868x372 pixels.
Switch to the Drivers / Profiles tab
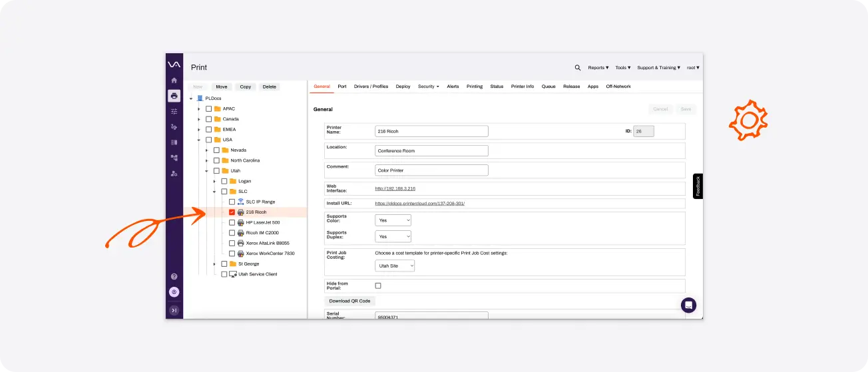(x=371, y=87)
